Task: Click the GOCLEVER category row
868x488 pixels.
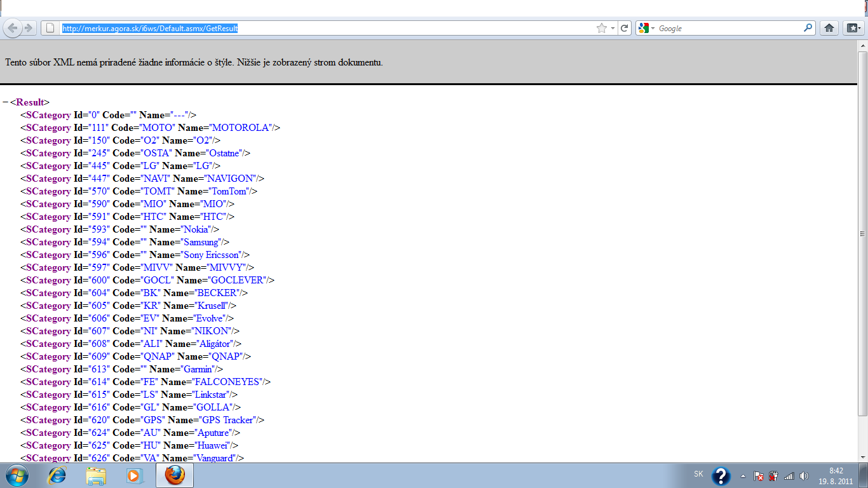Action: tap(148, 280)
